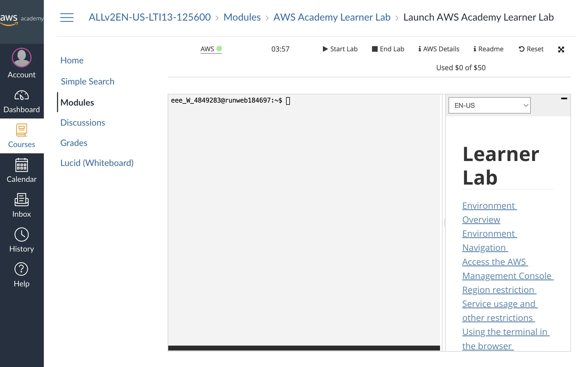Open the Inbox icon in sidebar
This screenshot has width=588, height=367.
point(21,200)
